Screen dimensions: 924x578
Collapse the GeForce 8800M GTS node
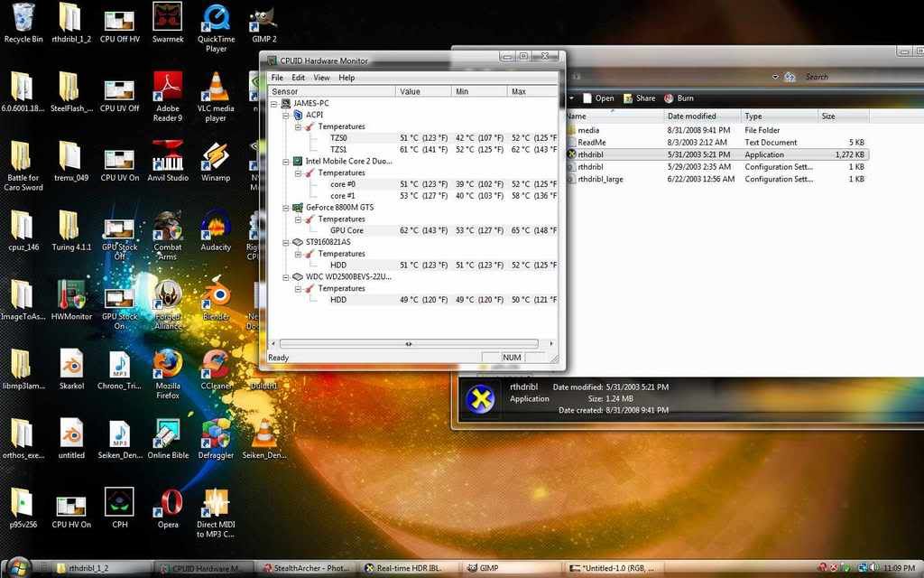286,208
